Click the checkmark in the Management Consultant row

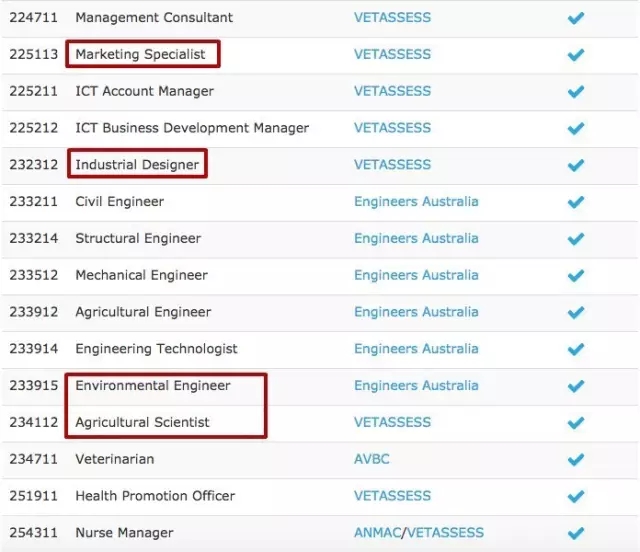coord(575,18)
